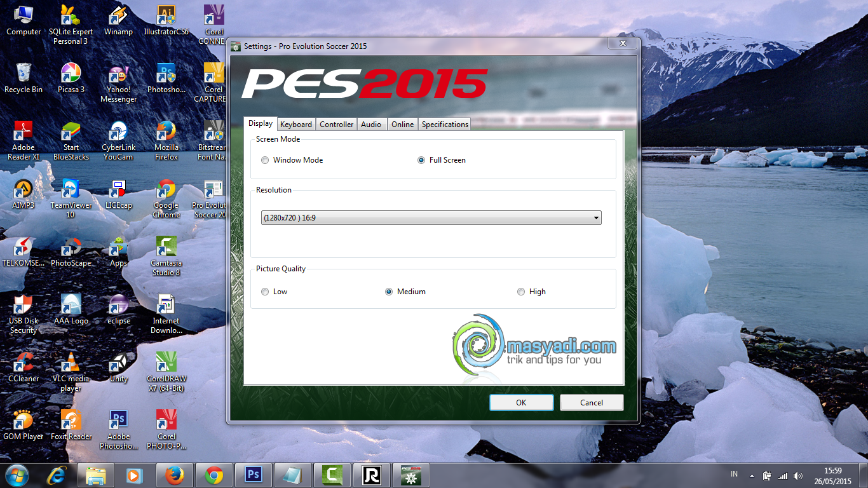868x488 pixels.
Task: Show hidden system tray icons arrow
Action: (x=752, y=475)
